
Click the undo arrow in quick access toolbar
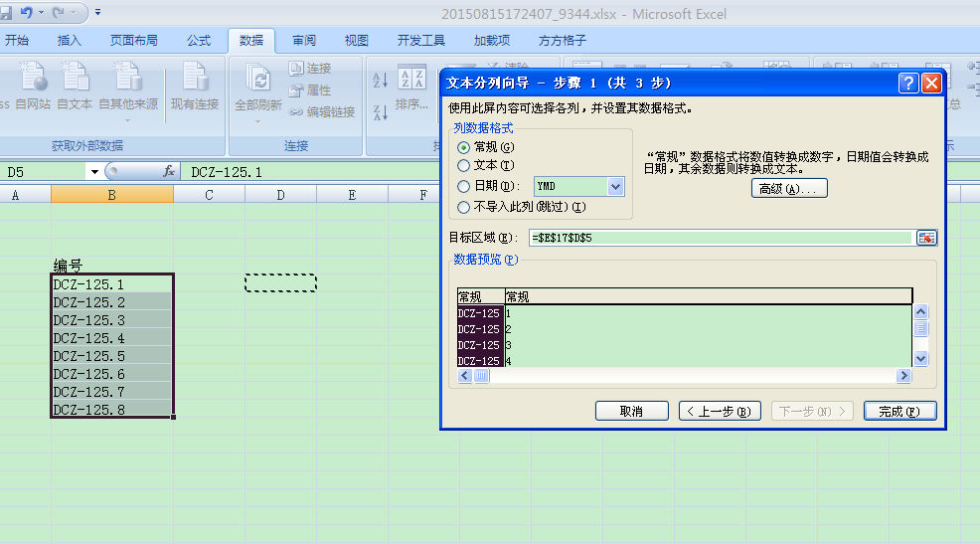coord(25,13)
